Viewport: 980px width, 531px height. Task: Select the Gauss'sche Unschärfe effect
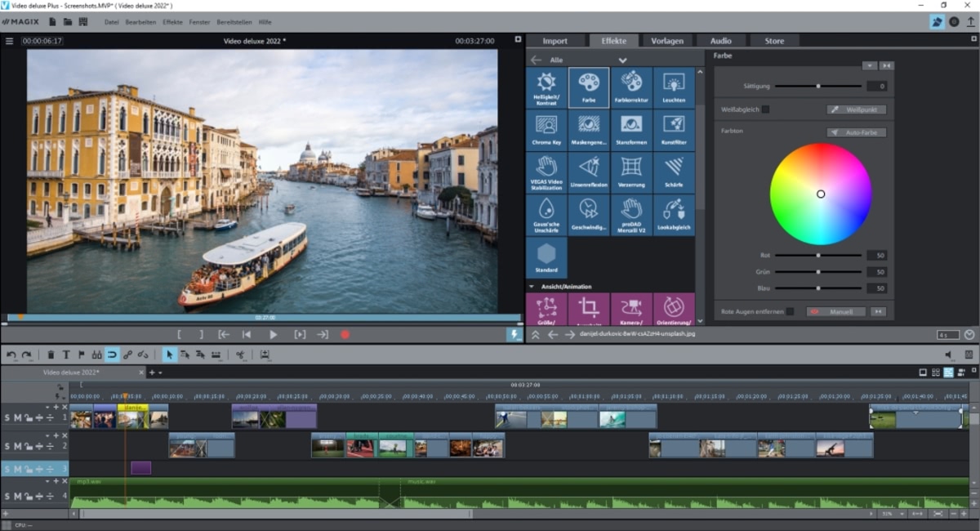click(546, 216)
